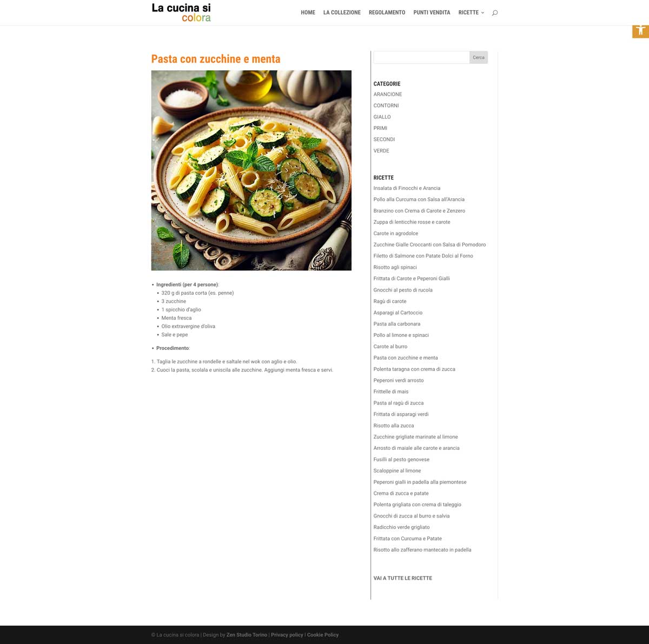Click Vai a tutte le ricette
This screenshot has height=644, width=649.
(402, 578)
